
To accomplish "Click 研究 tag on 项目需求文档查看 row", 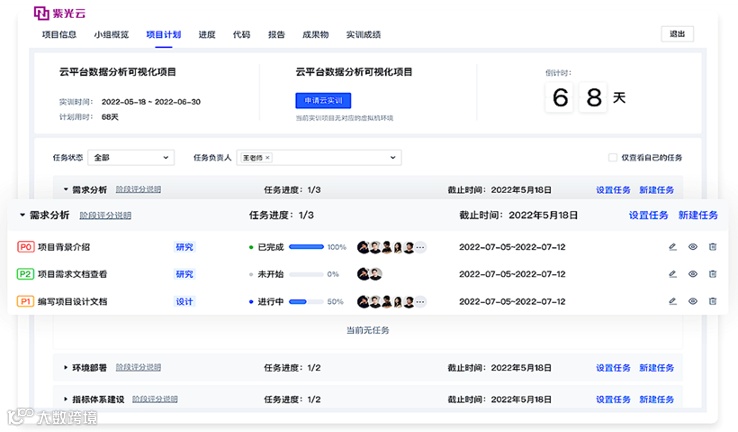I will (184, 274).
